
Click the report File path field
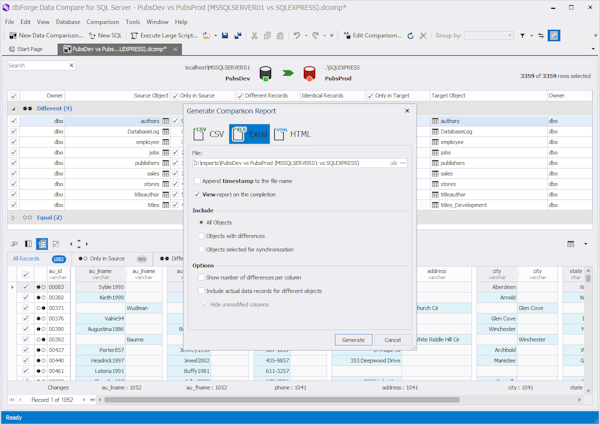(x=291, y=163)
